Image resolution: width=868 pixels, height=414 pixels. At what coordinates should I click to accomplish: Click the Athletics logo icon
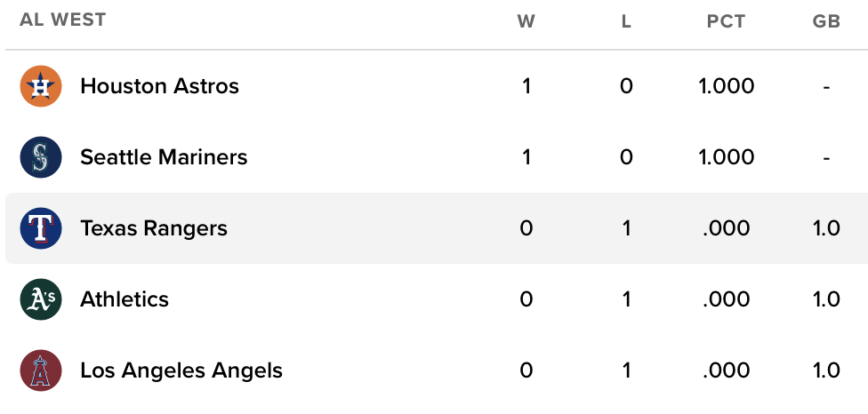41,299
